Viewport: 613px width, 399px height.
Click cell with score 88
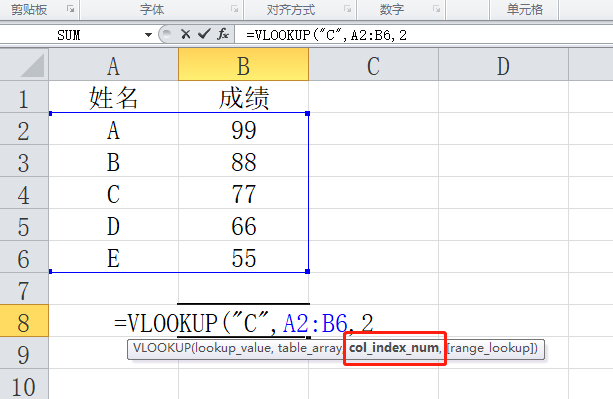pos(243,161)
